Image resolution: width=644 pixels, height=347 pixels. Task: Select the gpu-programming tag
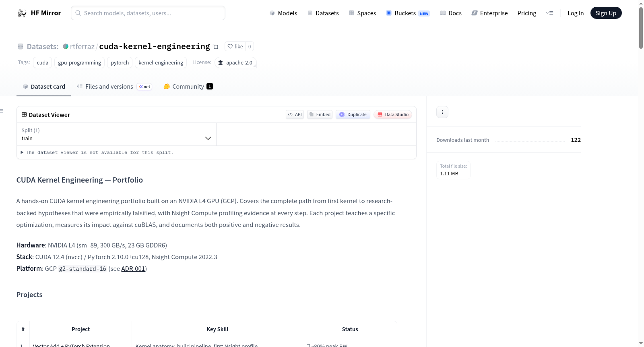click(80, 62)
